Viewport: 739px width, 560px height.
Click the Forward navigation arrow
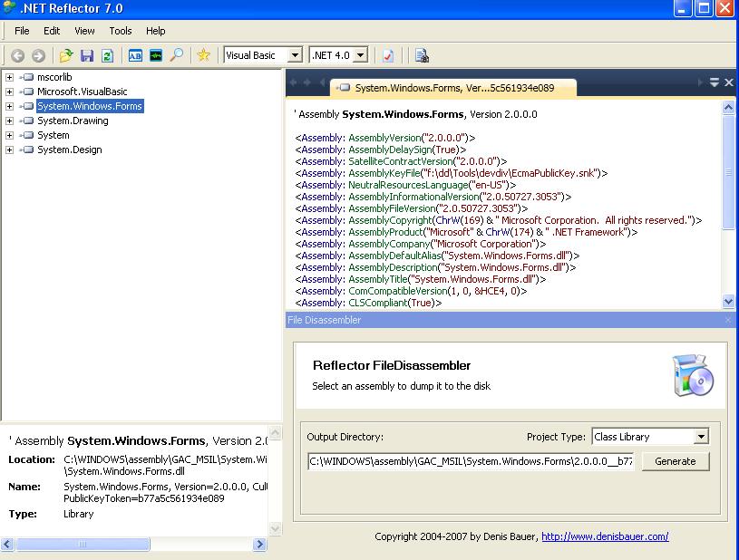pos(39,55)
